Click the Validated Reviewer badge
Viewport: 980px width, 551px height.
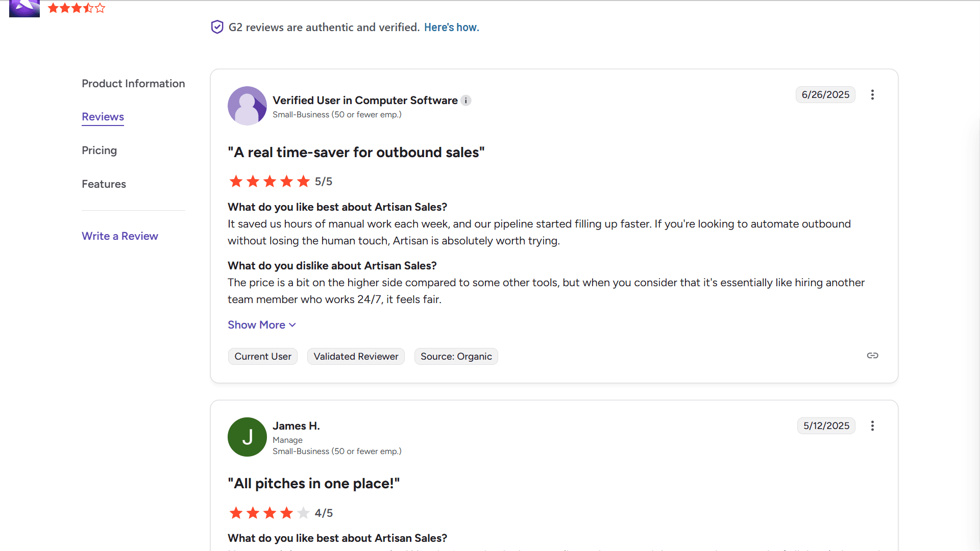(356, 356)
